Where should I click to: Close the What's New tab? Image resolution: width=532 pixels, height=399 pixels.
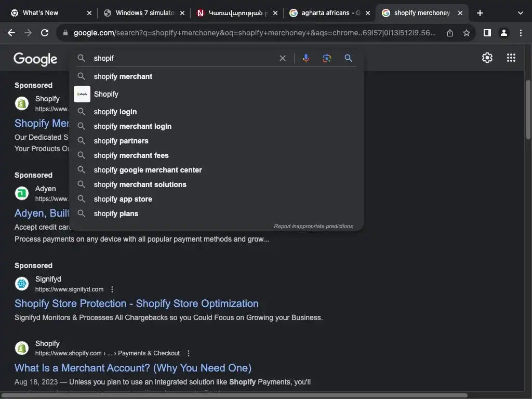point(89,13)
